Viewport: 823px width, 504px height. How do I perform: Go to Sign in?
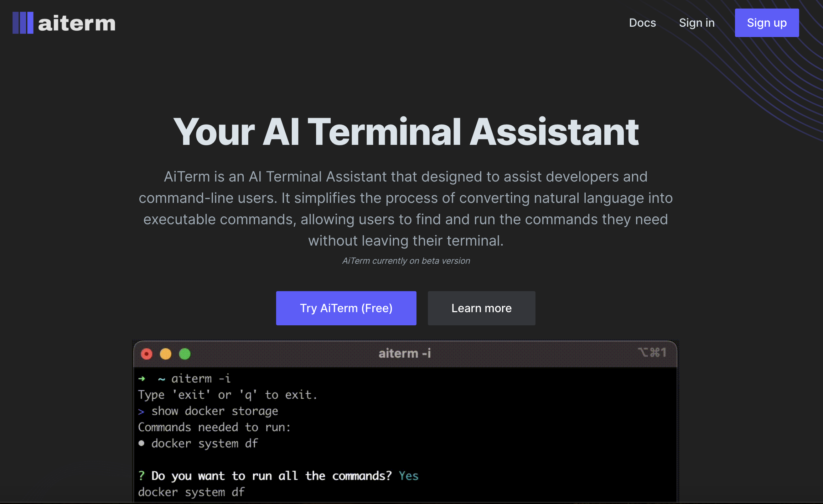(697, 23)
